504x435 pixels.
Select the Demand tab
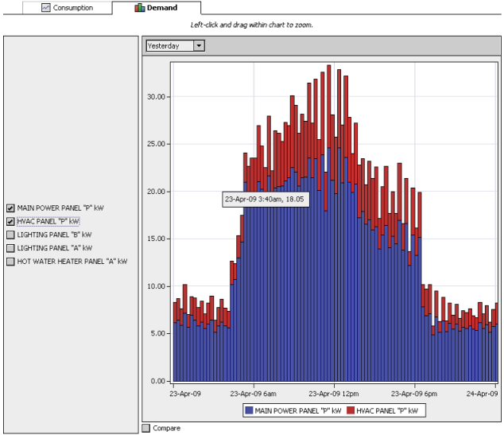[157, 8]
